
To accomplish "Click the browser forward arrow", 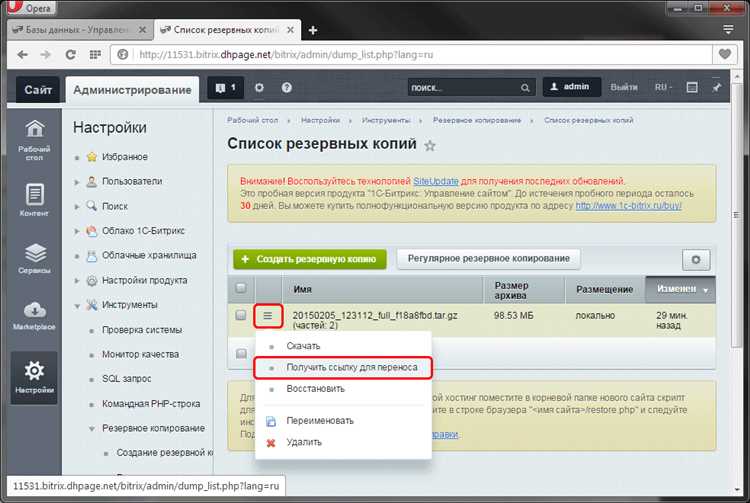I will [45, 55].
